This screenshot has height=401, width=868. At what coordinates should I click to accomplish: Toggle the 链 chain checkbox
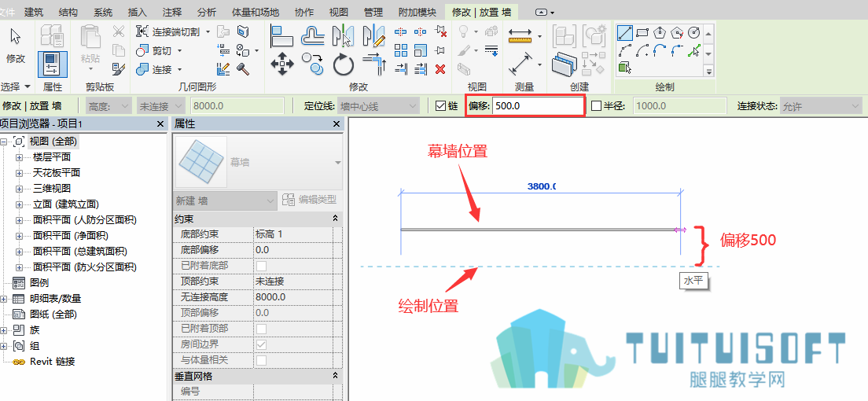[x=440, y=106]
